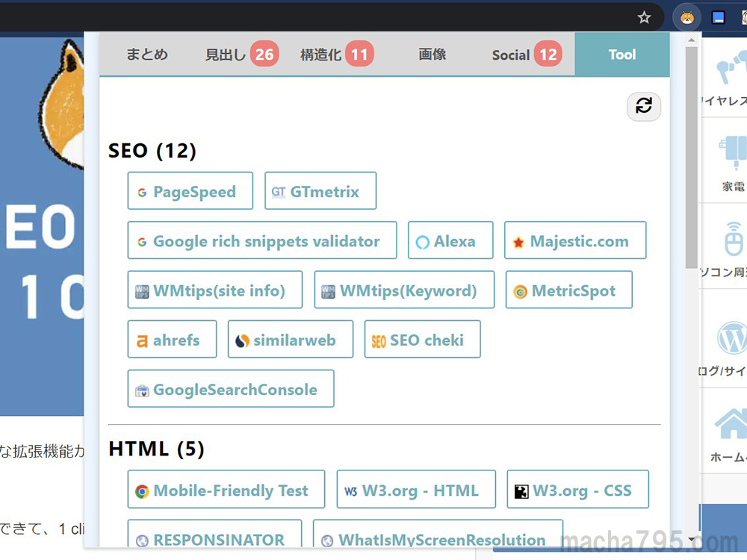Click the HTML (5) section heading
The height and width of the screenshot is (560, 747).
(x=156, y=449)
